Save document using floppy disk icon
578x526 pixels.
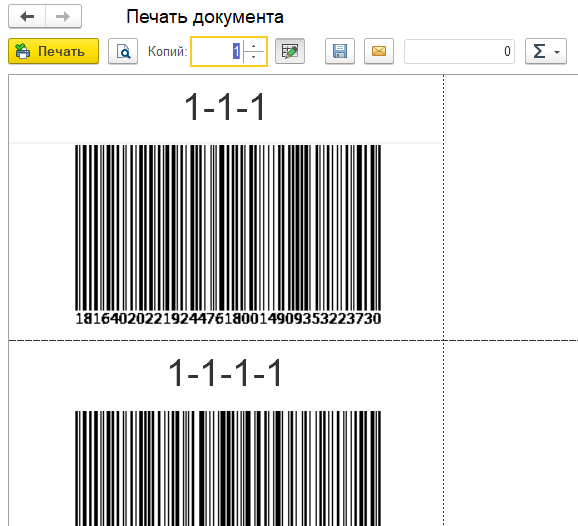(340, 51)
